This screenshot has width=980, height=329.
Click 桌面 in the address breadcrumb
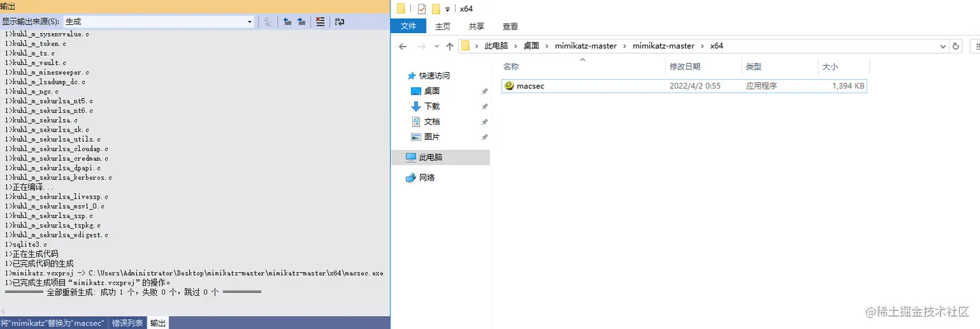tap(531, 46)
